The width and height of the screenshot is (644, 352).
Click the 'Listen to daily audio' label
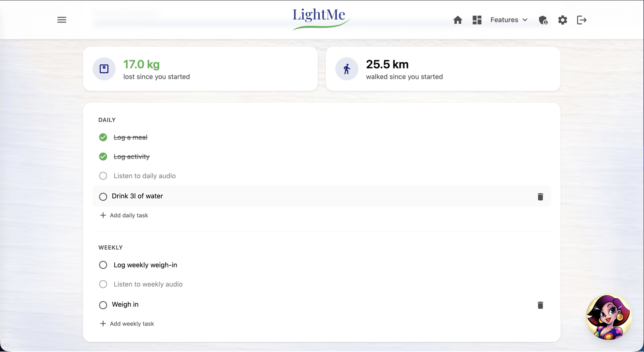[x=145, y=176]
